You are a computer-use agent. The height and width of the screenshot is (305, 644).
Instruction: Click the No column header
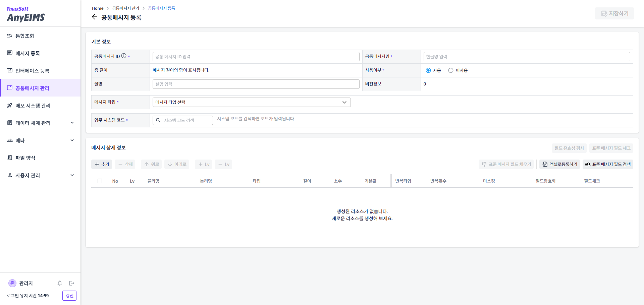click(115, 181)
